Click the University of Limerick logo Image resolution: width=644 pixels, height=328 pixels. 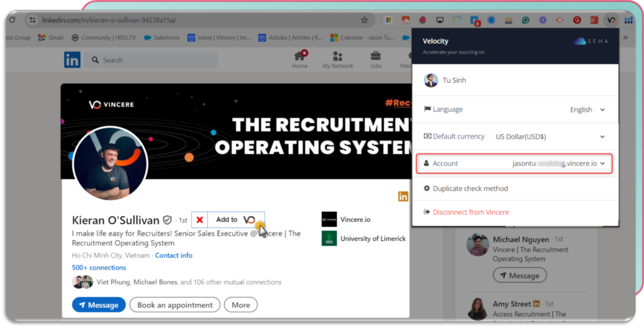point(329,238)
